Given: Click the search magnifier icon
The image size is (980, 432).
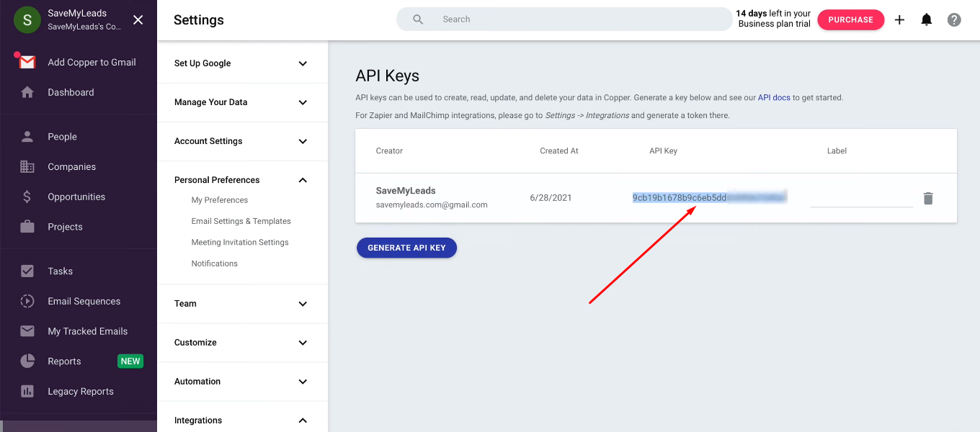Looking at the screenshot, I should pyautogui.click(x=418, y=19).
